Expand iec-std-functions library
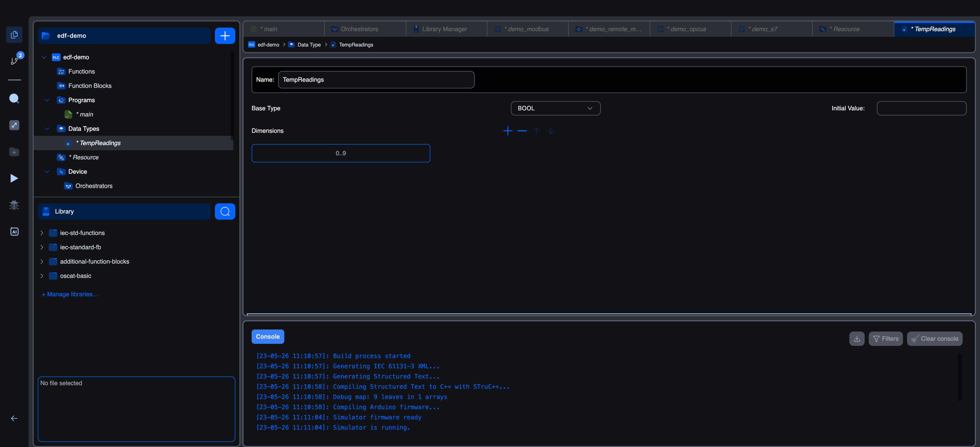 [41, 233]
